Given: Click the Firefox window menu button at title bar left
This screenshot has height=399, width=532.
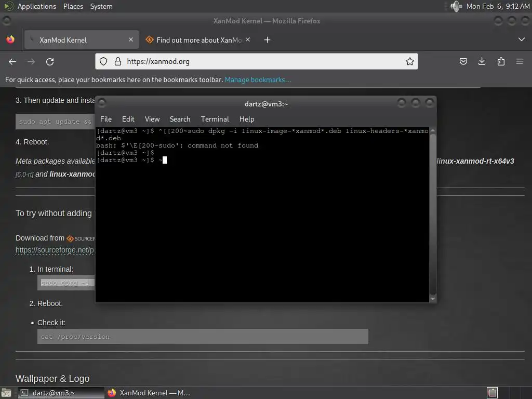Looking at the screenshot, I should tap(6, 21).
